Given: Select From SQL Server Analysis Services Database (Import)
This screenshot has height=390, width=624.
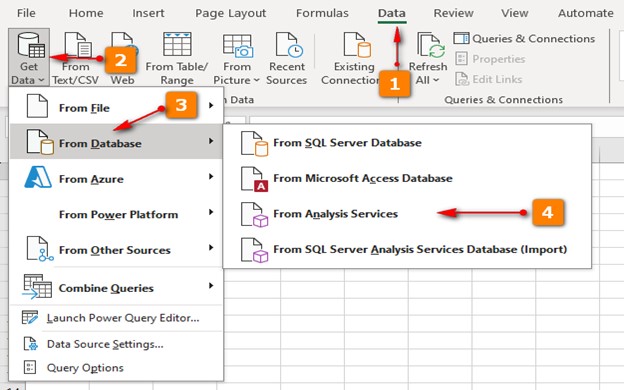Looking at the screenshot, I should coord(407,250).
